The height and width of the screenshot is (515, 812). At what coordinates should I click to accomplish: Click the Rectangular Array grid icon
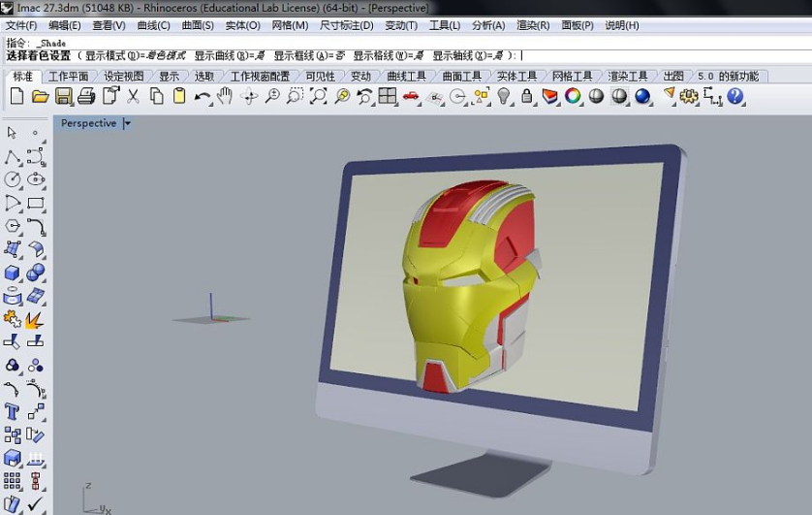pos(13,481)
